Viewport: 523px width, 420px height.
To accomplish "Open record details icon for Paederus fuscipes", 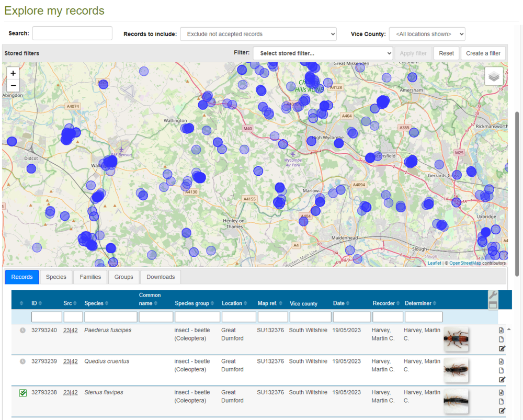I will click(x=501, y=330).
